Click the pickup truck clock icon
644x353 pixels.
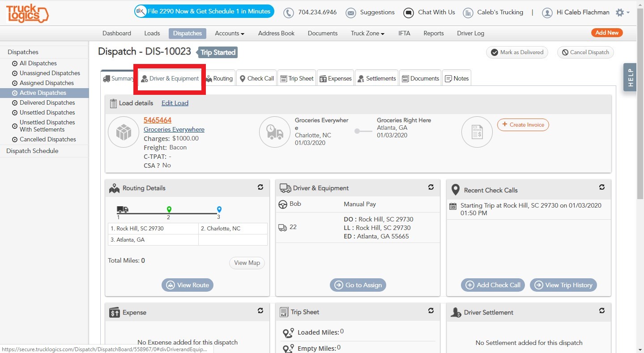point(275,132)
